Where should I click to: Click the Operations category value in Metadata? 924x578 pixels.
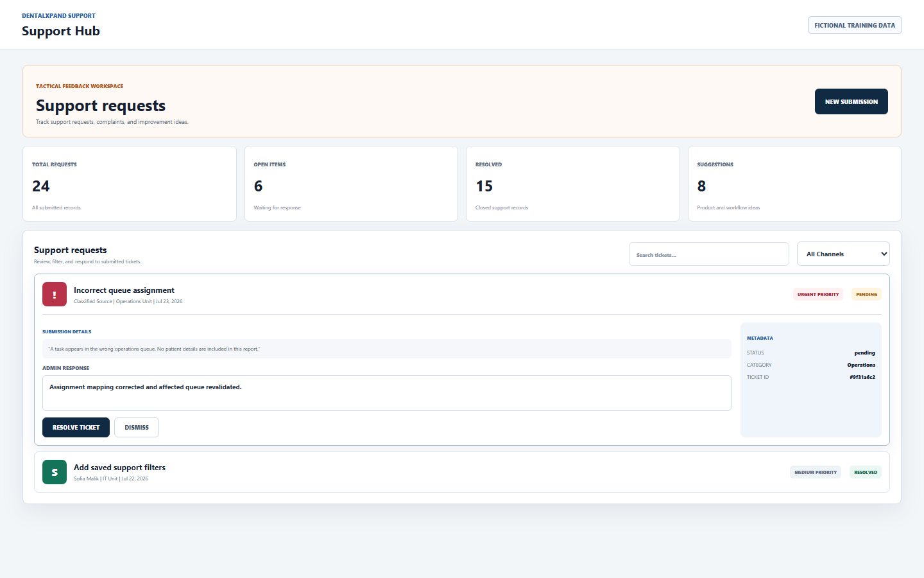861,365
